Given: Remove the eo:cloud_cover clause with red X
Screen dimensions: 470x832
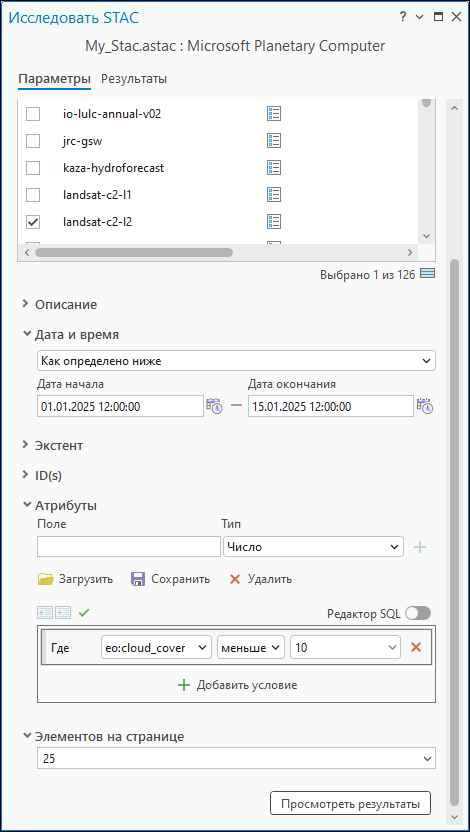Looking at the screenshot, I should [416, 647].
